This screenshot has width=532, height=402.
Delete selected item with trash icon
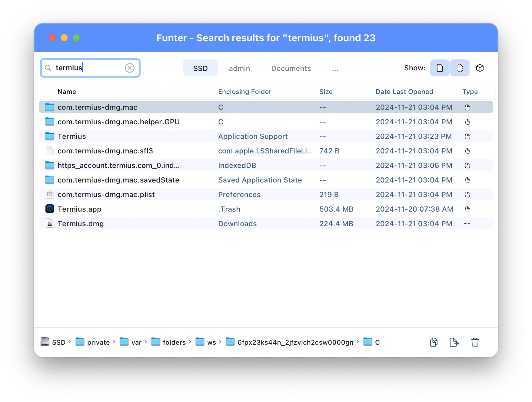[475, 342]
